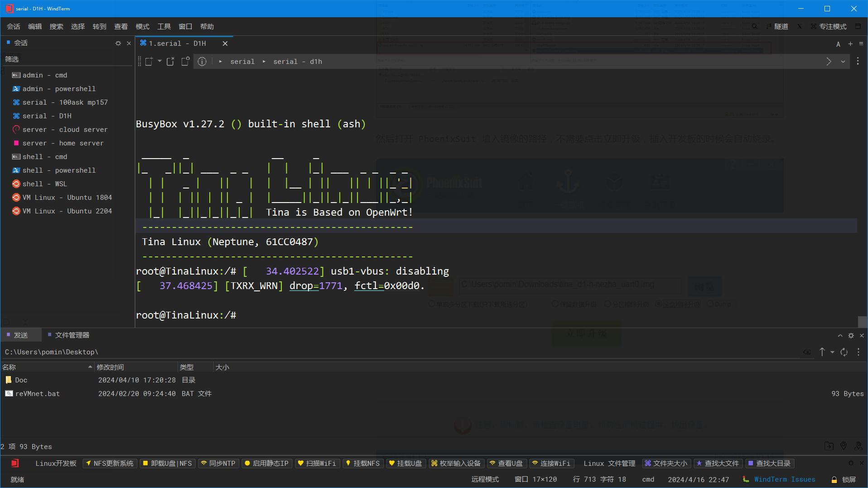Open file manager panel settings gear

[x=851, y=335]
